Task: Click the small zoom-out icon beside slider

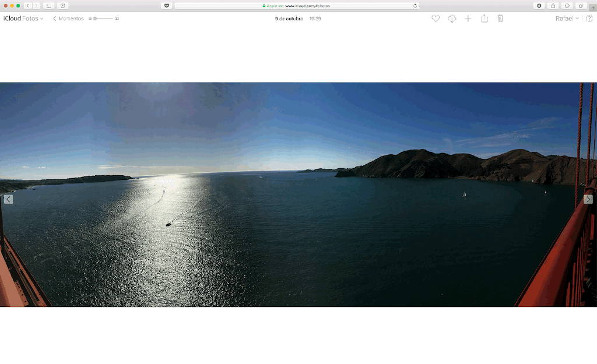Action: (x=90, y=18)
